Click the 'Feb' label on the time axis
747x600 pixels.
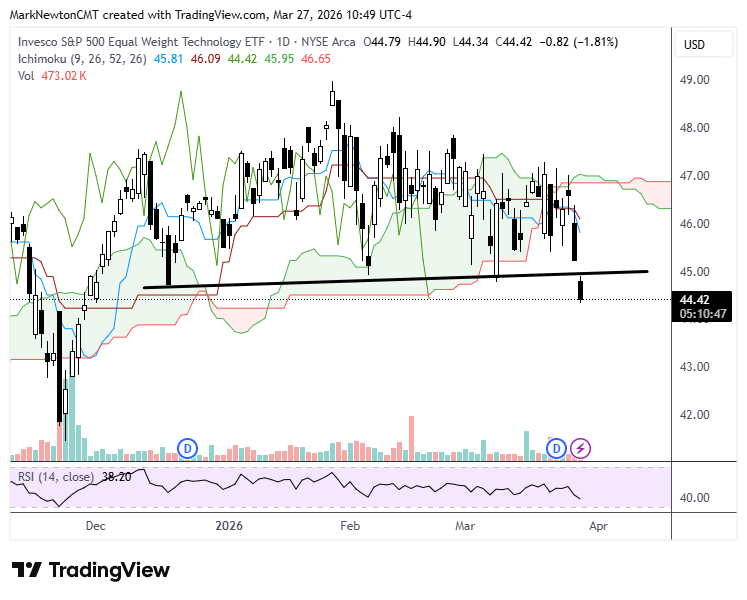click(350, 524)
